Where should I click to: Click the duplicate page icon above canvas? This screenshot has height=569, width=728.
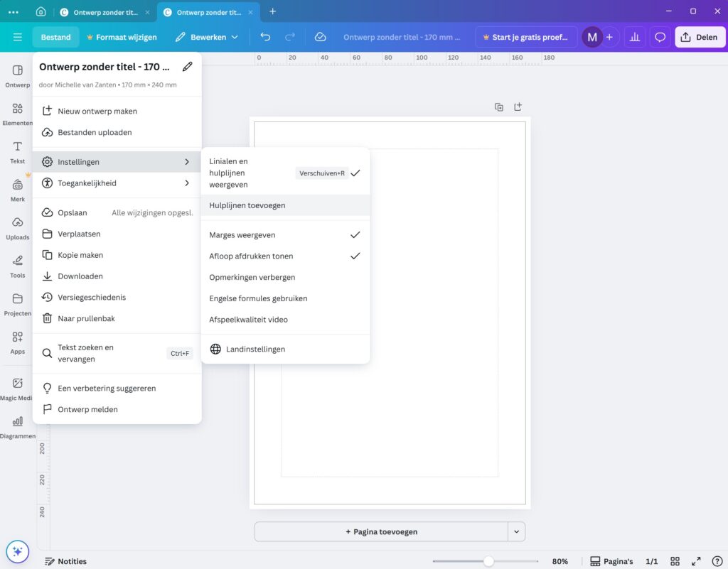pos(499,107)
